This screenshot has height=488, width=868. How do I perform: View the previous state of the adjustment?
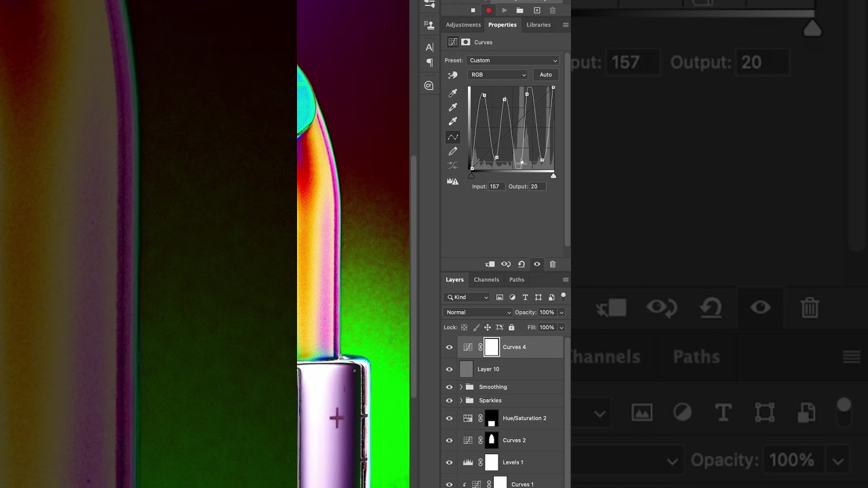(506, 264)
